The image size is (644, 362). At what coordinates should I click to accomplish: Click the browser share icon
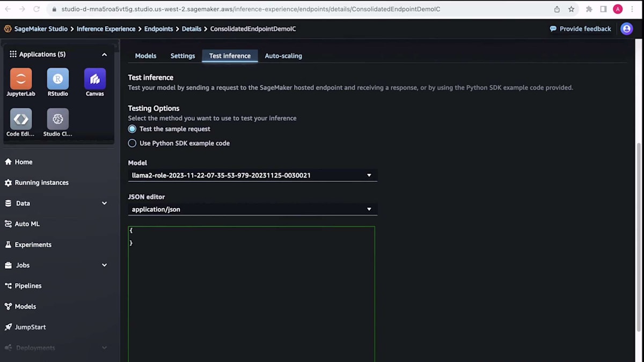coord(557,9)
